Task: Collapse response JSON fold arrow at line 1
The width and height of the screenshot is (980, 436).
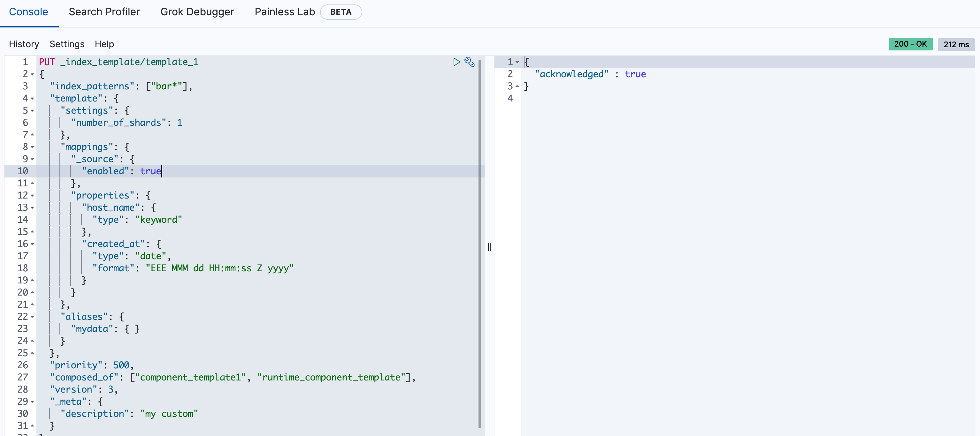Action: 517,62
